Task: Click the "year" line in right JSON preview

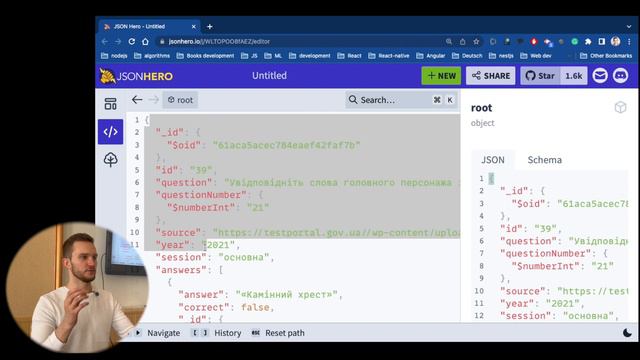Action: point(542,304)
